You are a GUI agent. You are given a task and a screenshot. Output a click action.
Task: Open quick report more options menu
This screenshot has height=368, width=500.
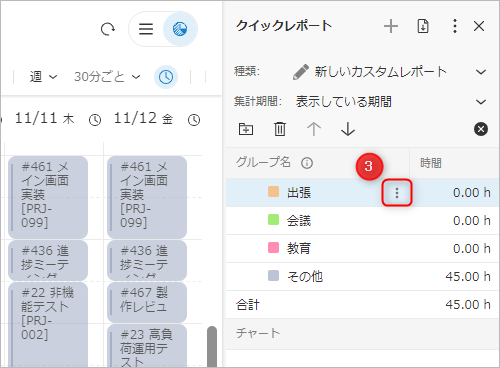(x=455, y=26)
